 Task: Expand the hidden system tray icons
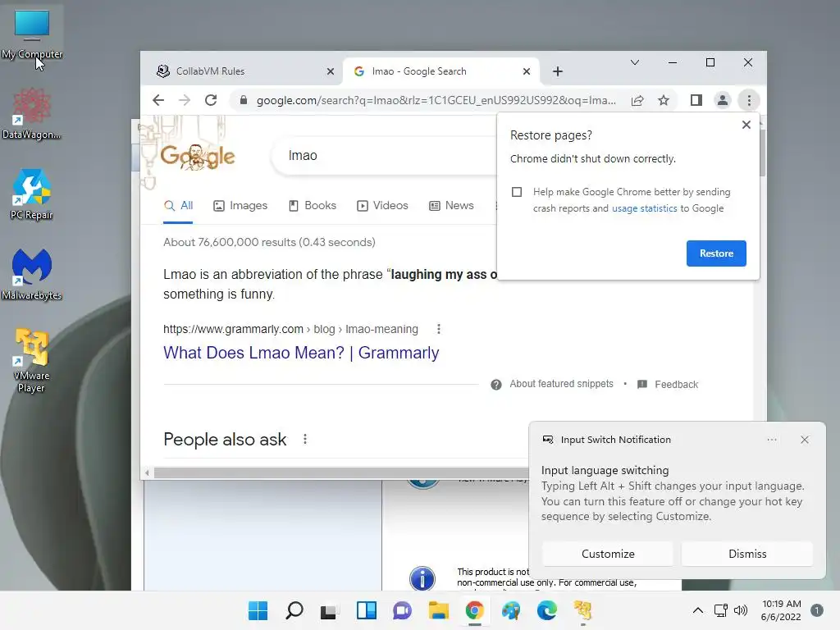coord(697,610)
